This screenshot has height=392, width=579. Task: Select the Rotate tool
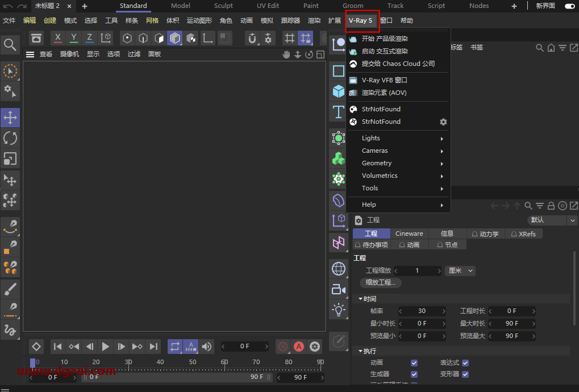coord(10,139)
